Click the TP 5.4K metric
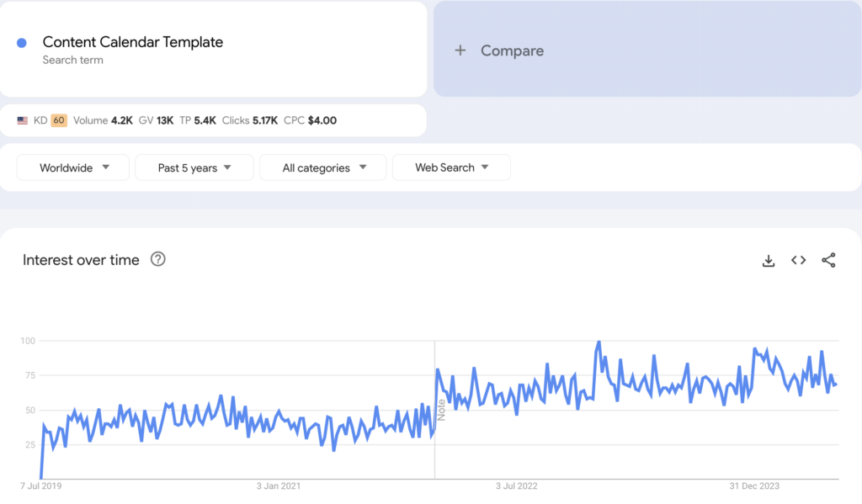The image size is (862, 504). [x=199, y=120]
